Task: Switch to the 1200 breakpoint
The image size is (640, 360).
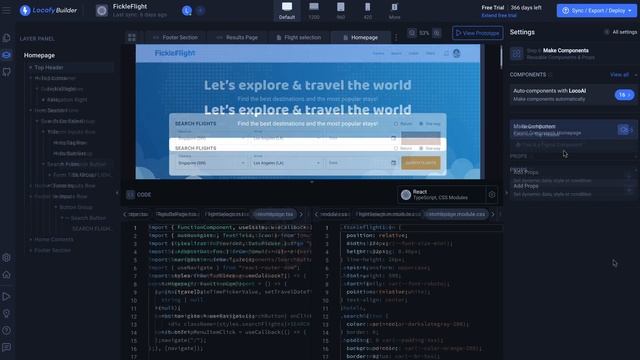Action: click(314, 11)
